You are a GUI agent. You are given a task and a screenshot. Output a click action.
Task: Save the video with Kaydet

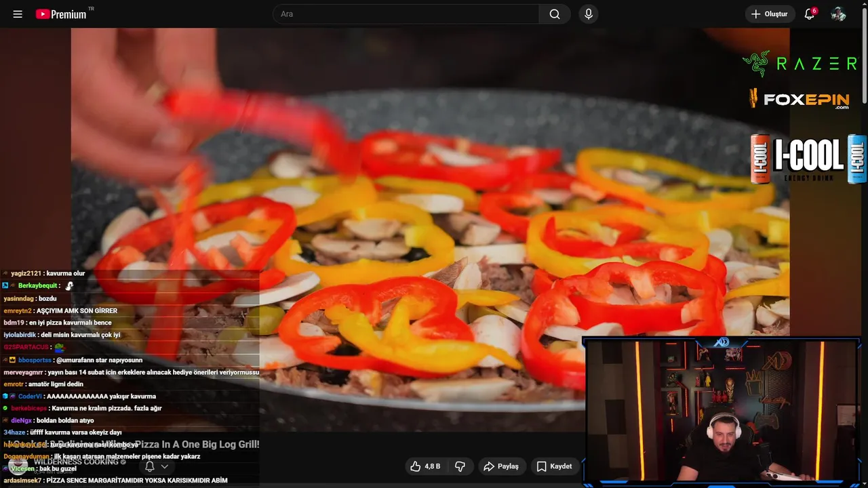click(554, 466)
